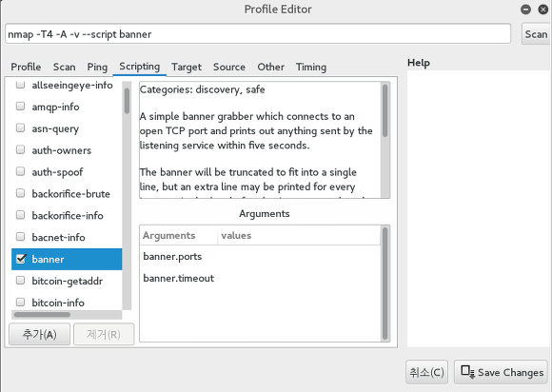Screen dimensions: 552x392
Task: Select the bitcoin-getaddr script name
Action: pos(68,282)
